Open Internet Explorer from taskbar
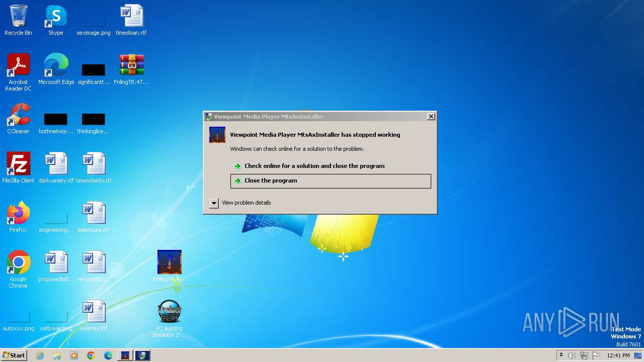 pos(40,355)
